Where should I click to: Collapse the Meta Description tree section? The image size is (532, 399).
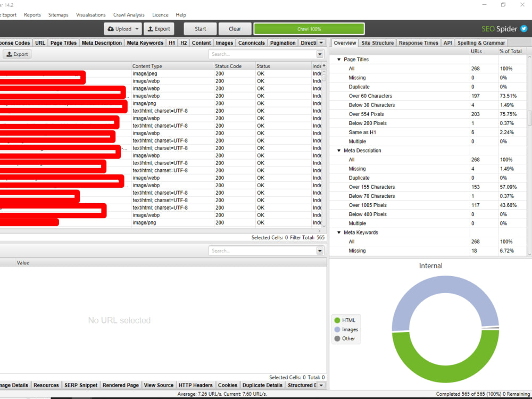tap(338, 151)
